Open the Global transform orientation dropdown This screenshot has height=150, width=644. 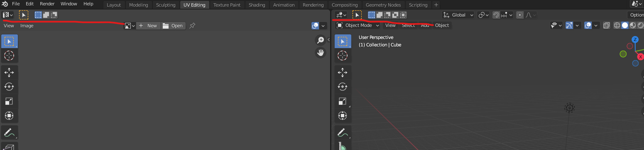(x=458, y=15)
